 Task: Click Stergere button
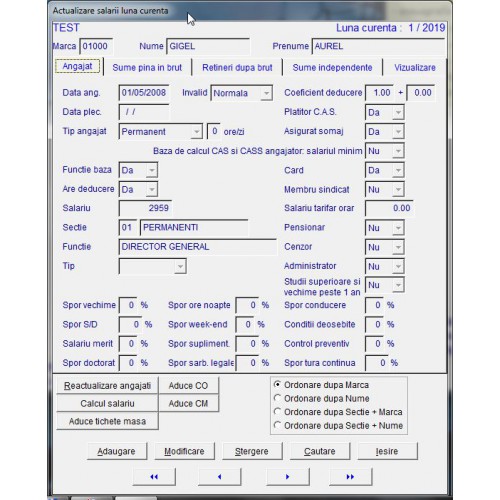coord(252,451)
